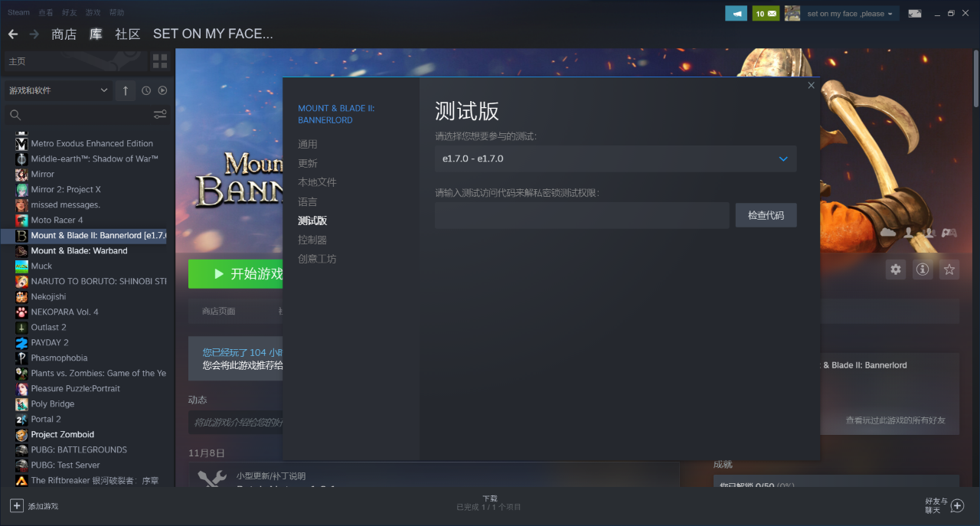Select 创意工坊 in the properties sidebar
This screenshot has width=980, height=526.
click(317, 259)
